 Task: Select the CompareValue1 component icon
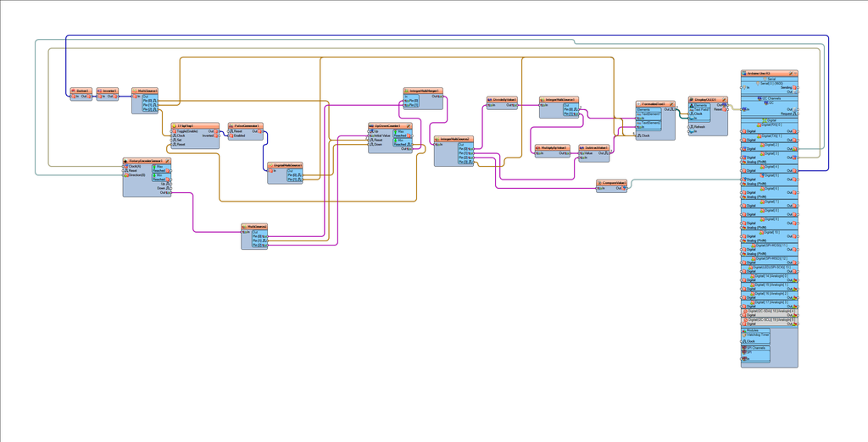[600, 182]
